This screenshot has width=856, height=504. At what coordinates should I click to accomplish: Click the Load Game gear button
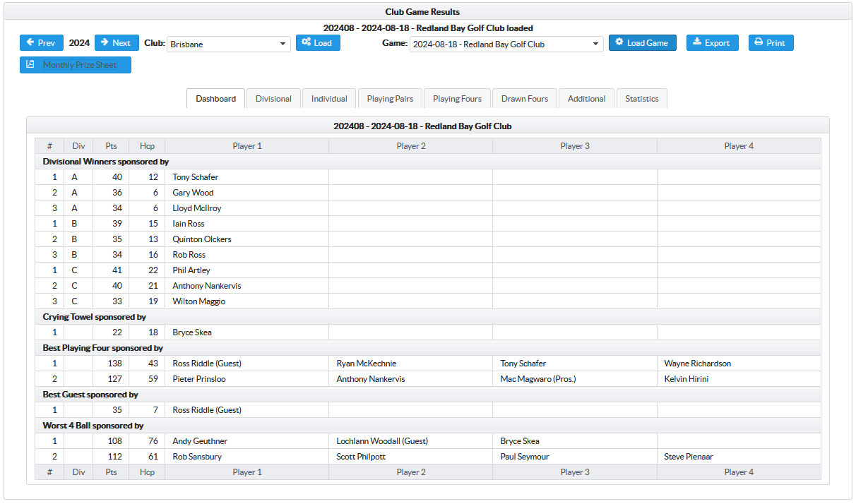[x=642, y=43]
